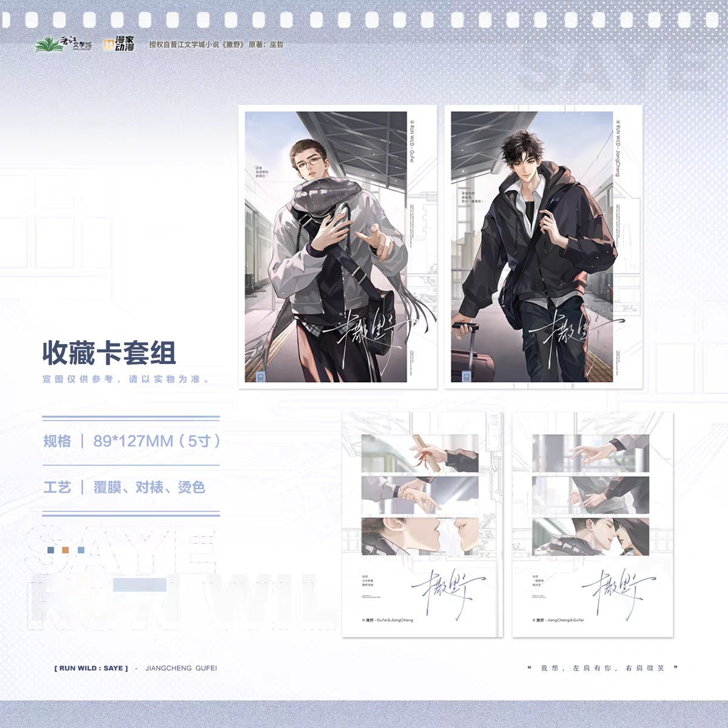
Task: Select the top panel on the Gufei&JiangCheng card
Action: coord(420,453)
